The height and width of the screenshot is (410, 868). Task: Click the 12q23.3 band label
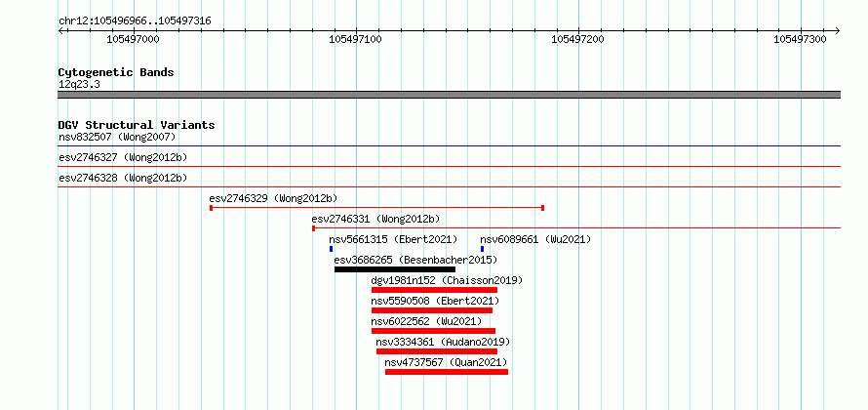79,85
